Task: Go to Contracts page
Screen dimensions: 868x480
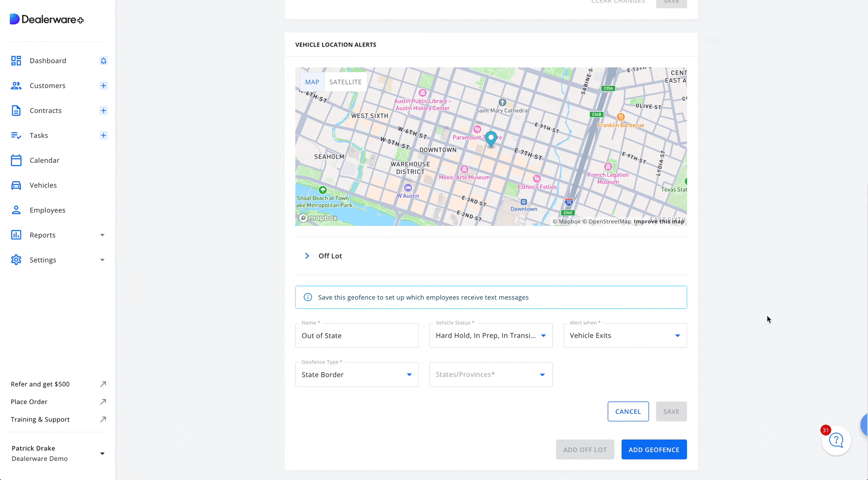Action: click(46, 110)
